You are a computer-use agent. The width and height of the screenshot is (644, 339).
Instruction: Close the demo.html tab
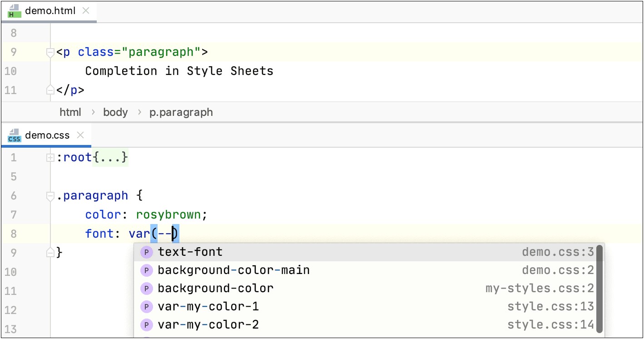(85, 11)
